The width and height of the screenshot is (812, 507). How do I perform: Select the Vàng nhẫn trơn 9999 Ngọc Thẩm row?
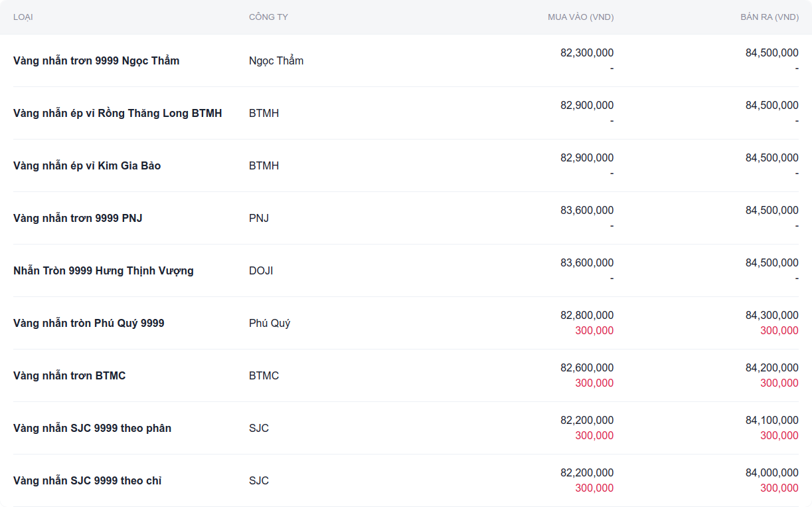(x=96, y=61)
